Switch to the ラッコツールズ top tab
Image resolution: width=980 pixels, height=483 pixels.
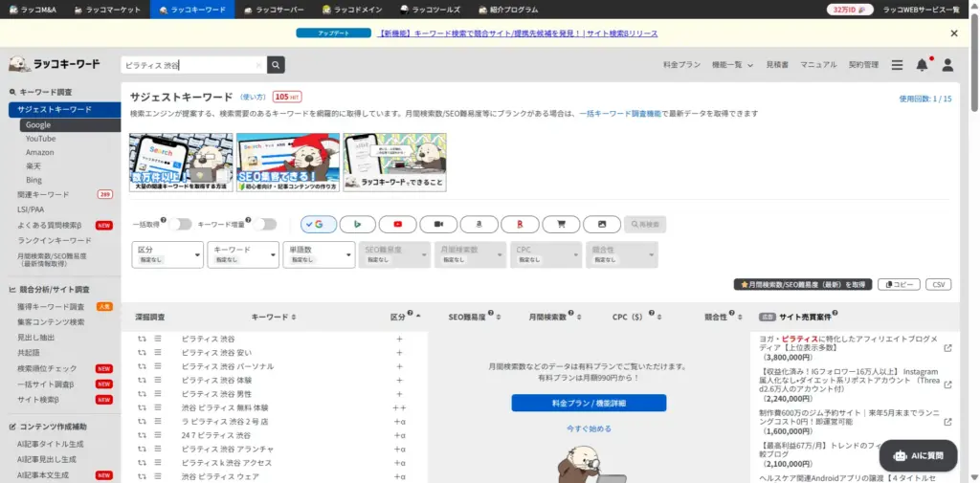click(430, 10)
